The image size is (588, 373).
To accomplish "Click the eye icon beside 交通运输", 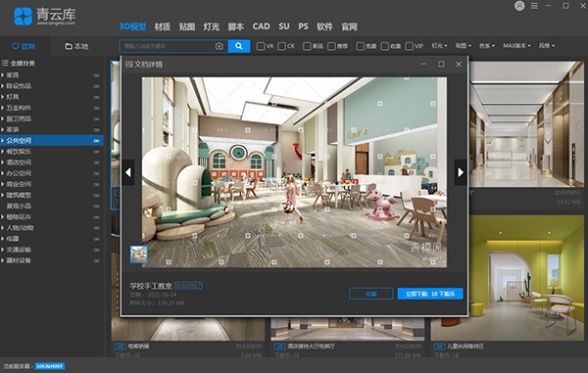I will click(96, 250).
